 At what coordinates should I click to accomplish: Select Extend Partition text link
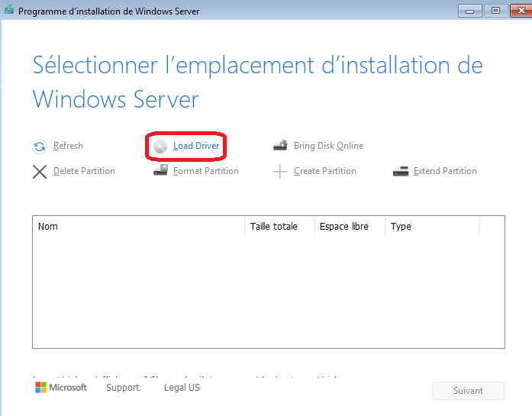point(445,171)
